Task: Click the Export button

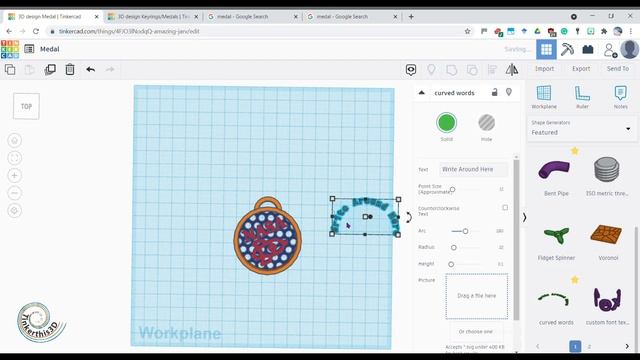Action: click(581, 69)
